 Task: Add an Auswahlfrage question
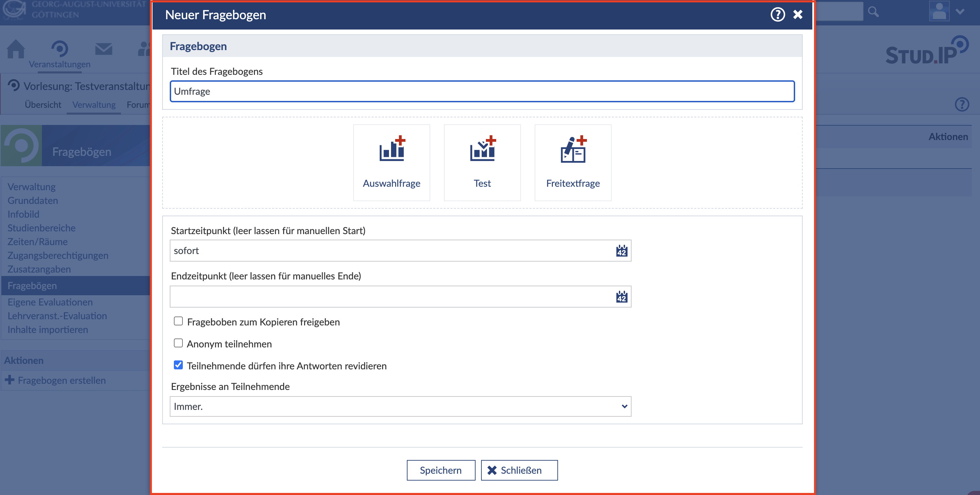coord(391,162)
